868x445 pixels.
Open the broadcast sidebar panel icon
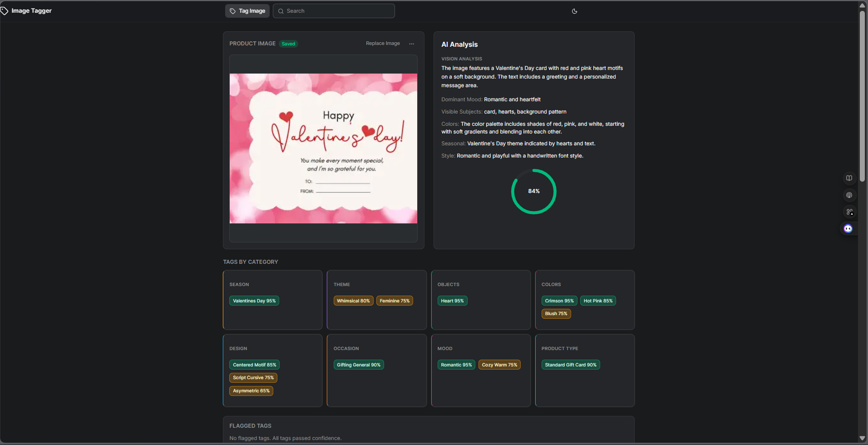tap(849, 195)
